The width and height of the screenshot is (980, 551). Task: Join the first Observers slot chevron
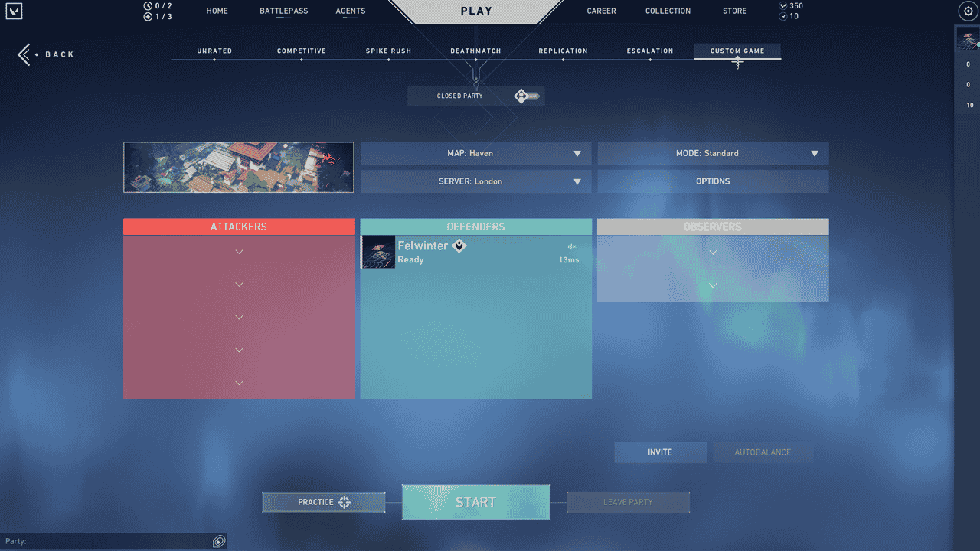pos(713,252)
